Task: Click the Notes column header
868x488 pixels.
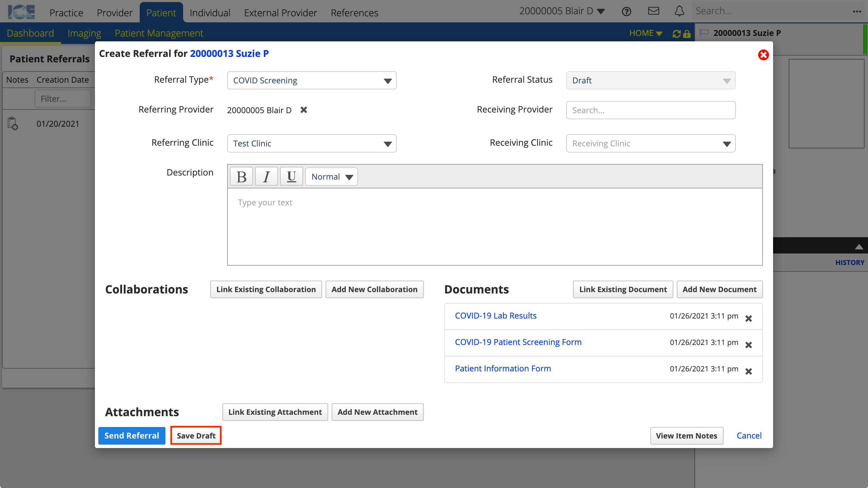Action: click(17, 80)
